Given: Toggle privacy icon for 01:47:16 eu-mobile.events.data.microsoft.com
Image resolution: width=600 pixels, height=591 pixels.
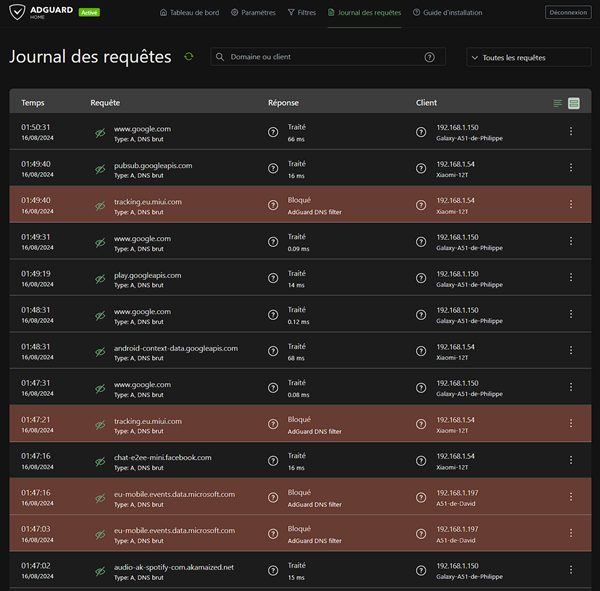Looking at the screenshot, I should pos(100,498).
